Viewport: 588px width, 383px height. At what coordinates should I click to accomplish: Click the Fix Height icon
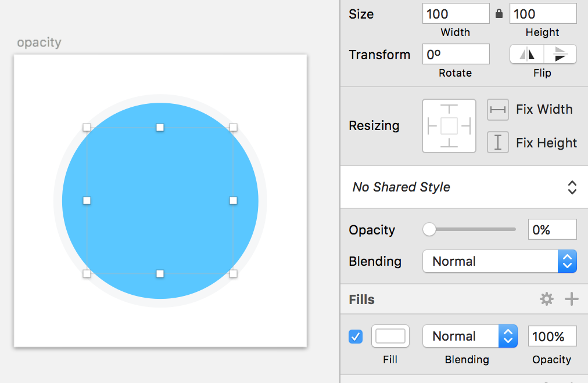498,143
